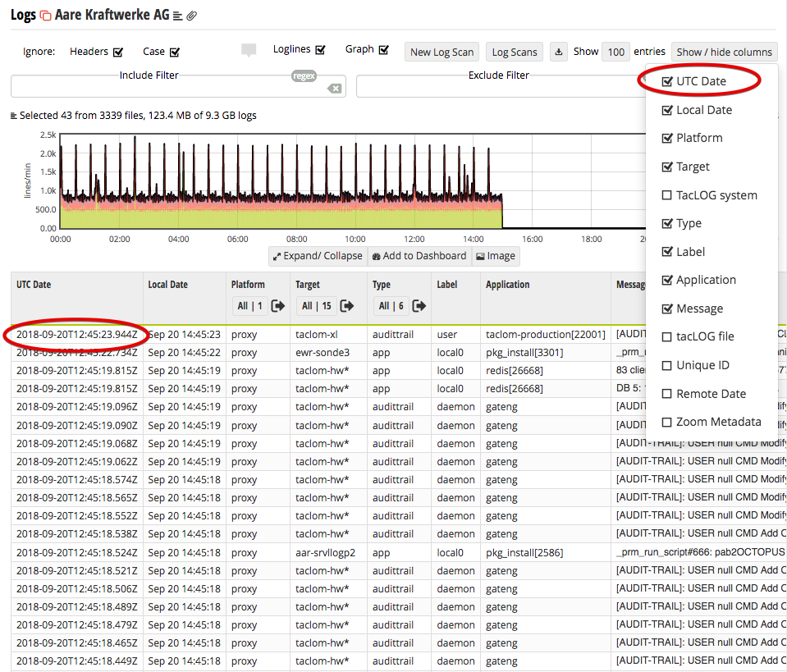
Task: Click the 'user' label cell
Action: point(446,335)
